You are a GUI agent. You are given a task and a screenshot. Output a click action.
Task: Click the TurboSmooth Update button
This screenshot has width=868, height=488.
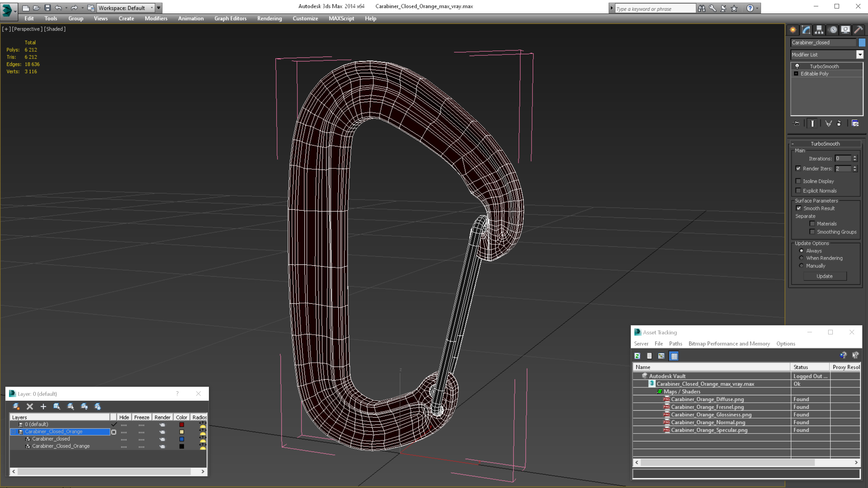pos(825,276)
